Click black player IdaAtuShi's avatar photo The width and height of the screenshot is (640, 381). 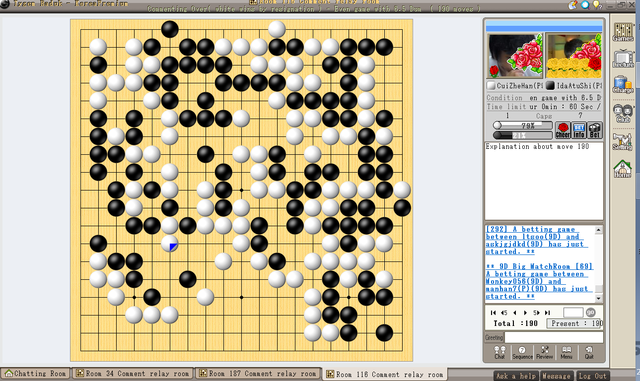tap(573, 56)
